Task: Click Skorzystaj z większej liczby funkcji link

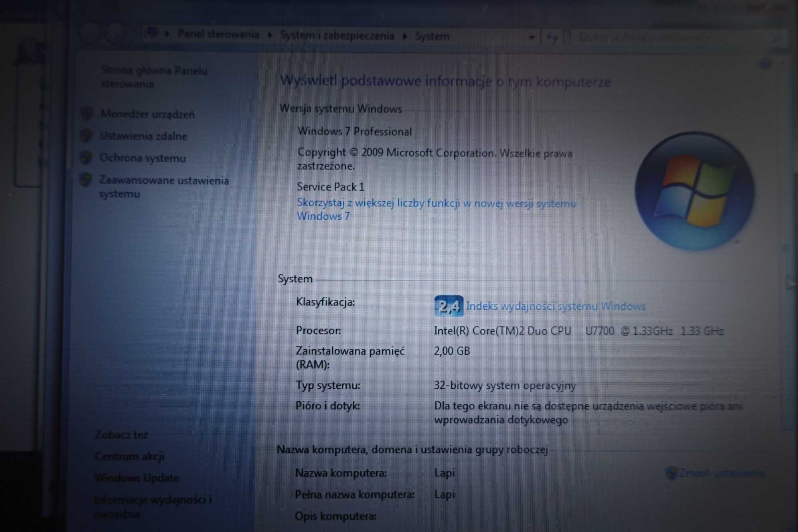Action: pyautogui.click(x=437, y=210)
